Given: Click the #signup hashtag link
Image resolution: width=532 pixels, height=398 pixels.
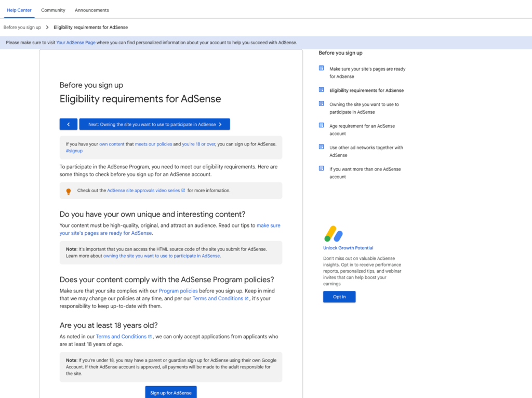Looking at the screenshot, I should [74, 151].
